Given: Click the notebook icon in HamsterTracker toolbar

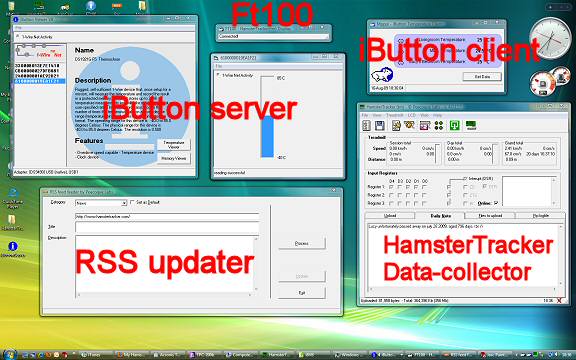Looking at the screenshot, I should pyautogui.click(x=366, y=126).
